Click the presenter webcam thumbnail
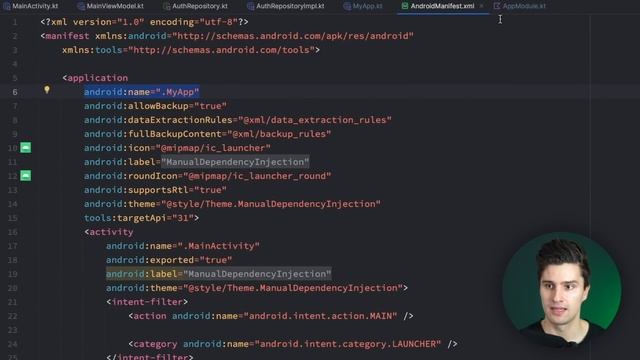This screenshot has width=640, height=360. [x=562, y=291]
